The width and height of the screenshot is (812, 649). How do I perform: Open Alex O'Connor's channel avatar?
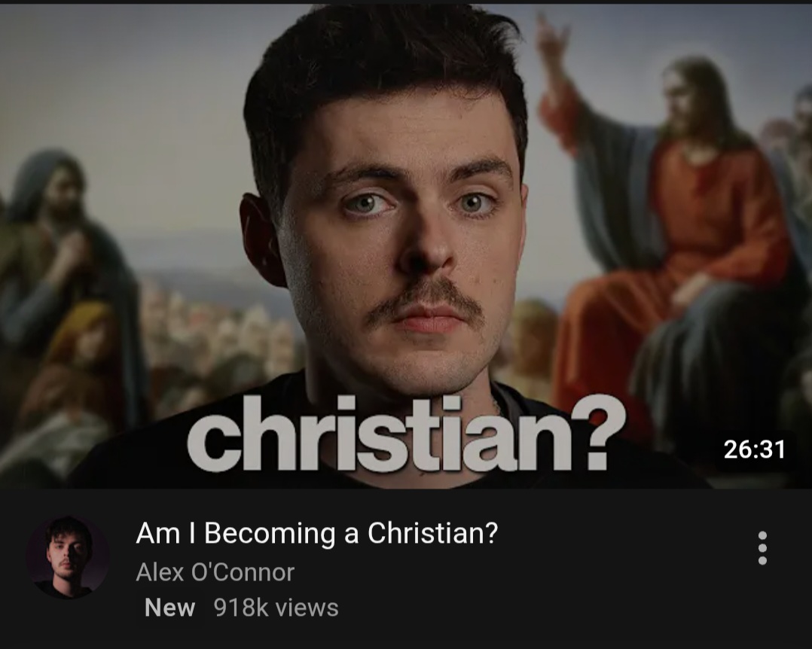(x=67, y=557)
